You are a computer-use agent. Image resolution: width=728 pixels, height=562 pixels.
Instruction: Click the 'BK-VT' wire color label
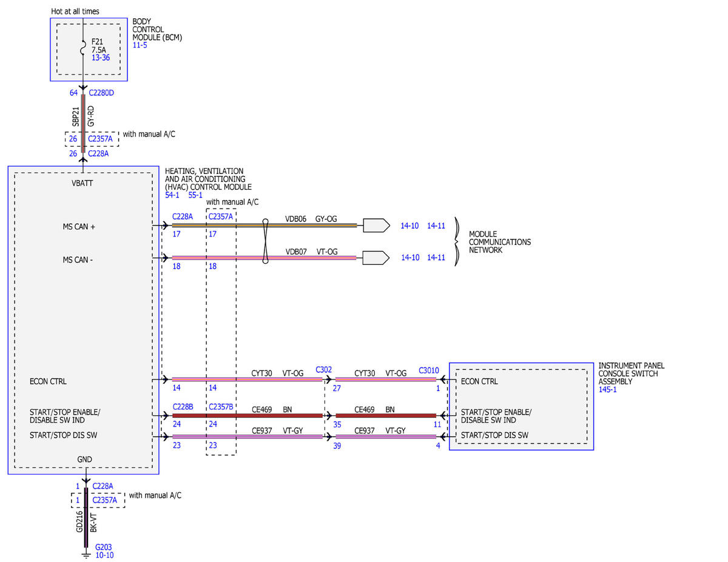93,523
